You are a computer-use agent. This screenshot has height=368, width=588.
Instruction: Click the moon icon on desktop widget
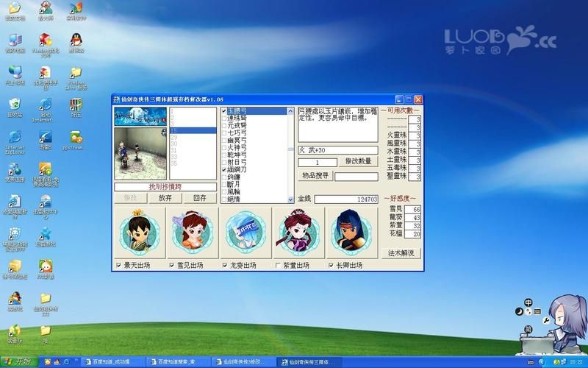click(519, 311)
